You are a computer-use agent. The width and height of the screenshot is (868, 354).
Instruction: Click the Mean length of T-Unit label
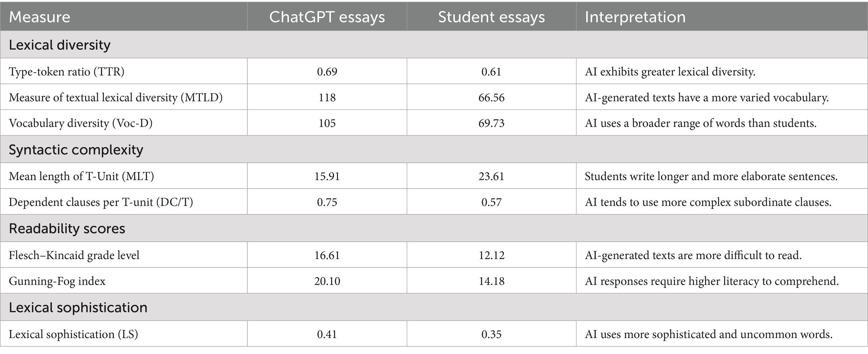[81, 176]
